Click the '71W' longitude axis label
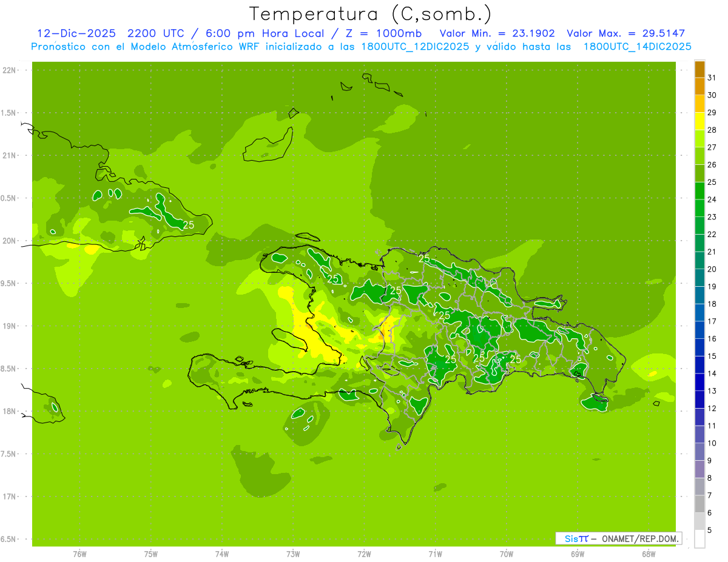Screen dimensions: 728x562 click(435, 554)
